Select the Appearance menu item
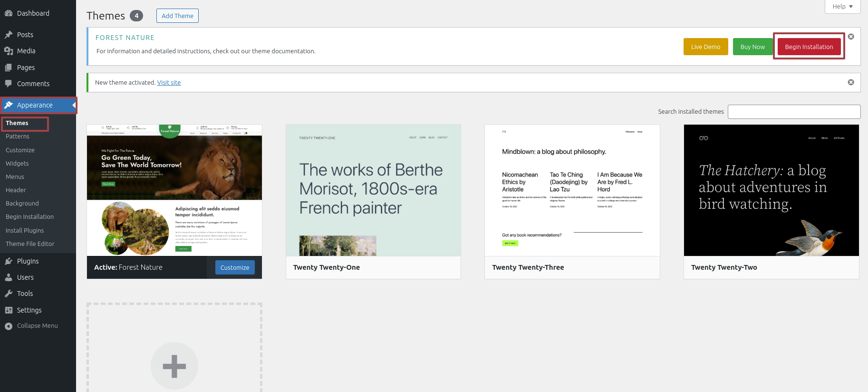The height and width of the screenshot is (392, 868). tap(38, 105)
